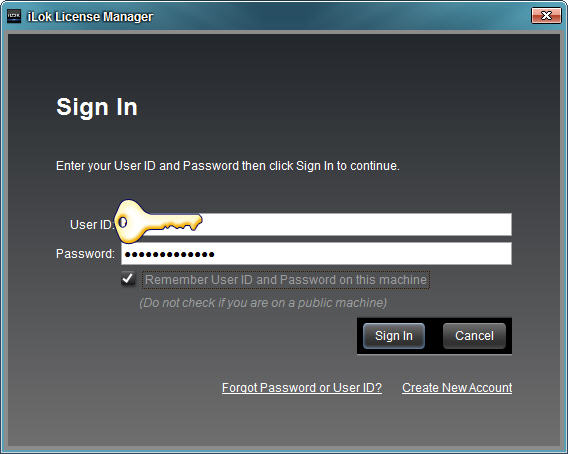Click the 'Do not check if you are on a public machine' note
This screenshot has width=568, height=454.
point(263,303)
